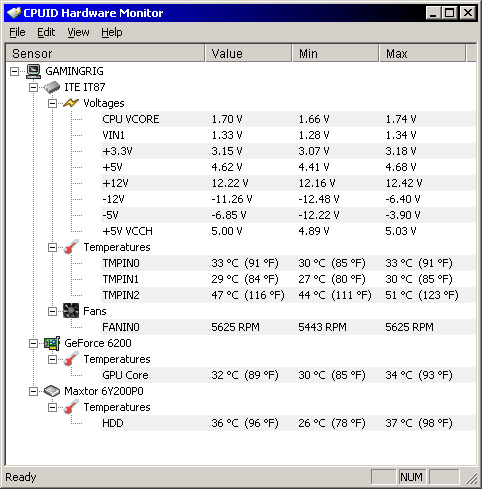Open the View menu
The height and width of the screenshot is (489, 482).
[78, 32]
